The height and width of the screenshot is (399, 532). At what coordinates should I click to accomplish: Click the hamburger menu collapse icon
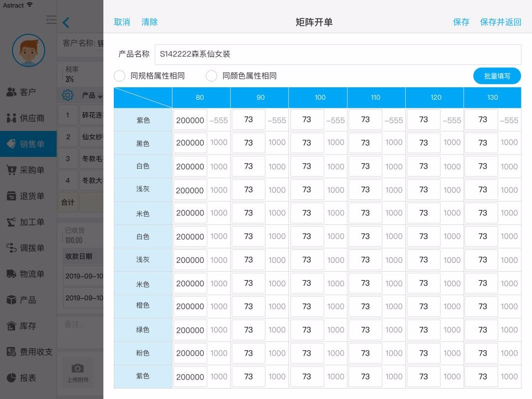(51, 20)
